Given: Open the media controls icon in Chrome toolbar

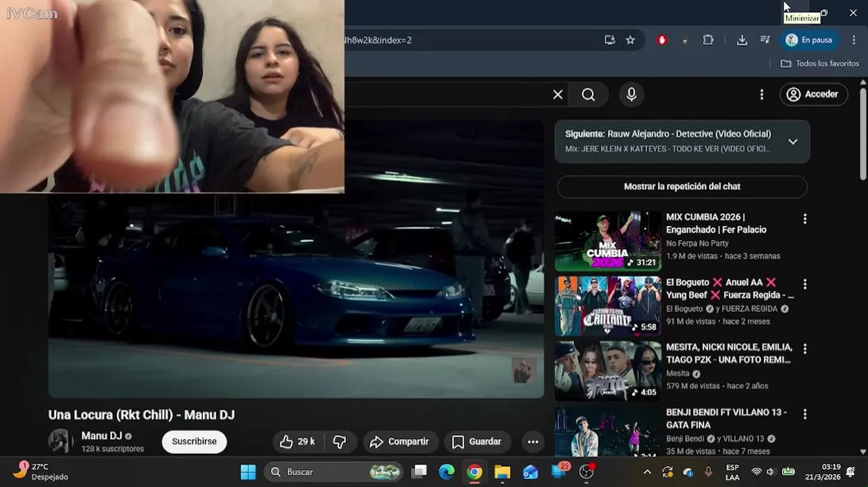Looking at the screenshot, I should click(x=765, y=40).
